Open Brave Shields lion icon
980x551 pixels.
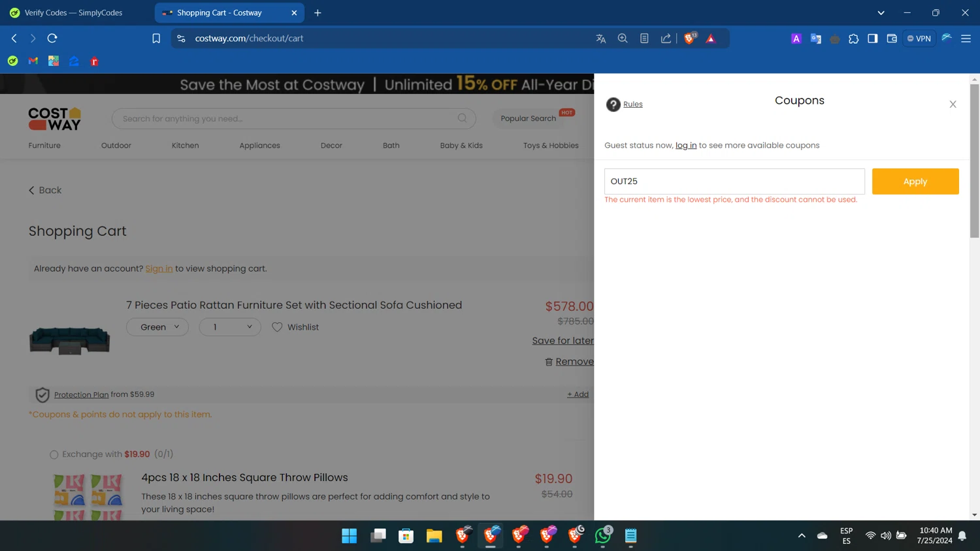(x=690, y=39)
